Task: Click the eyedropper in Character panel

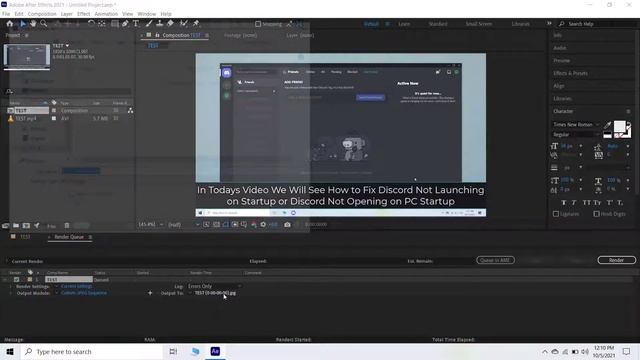Action: coord(607,125)
